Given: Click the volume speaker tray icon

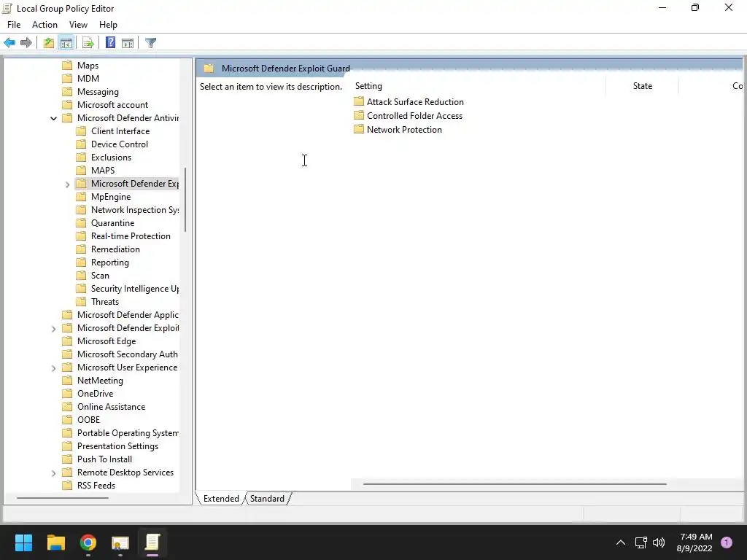Looking at the screenshot, I should tap(659, 542).
